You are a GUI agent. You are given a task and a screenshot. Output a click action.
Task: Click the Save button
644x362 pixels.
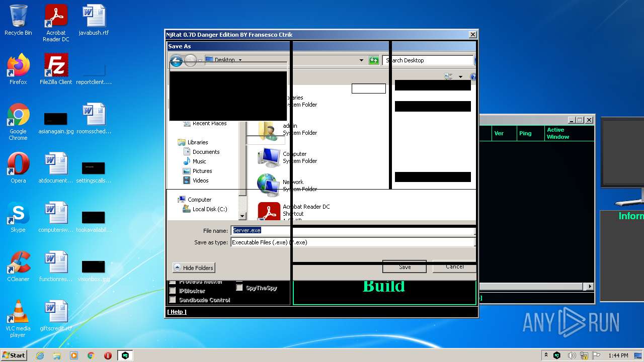405,267
